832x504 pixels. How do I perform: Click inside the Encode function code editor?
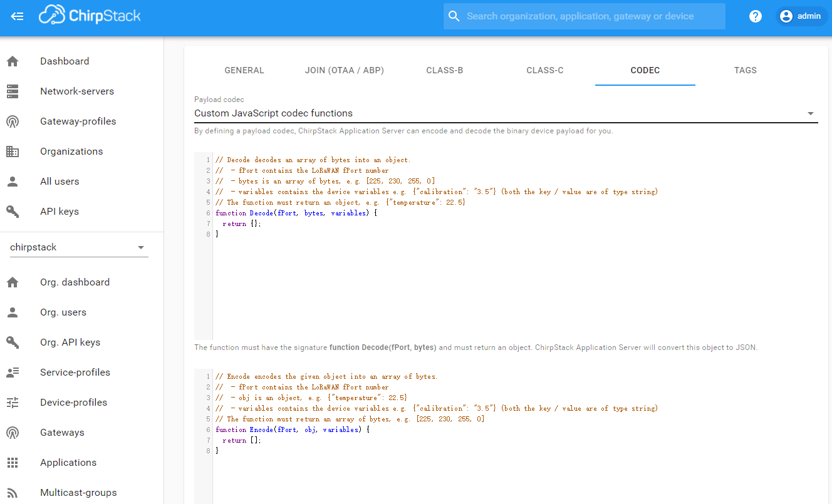click(x=506, y=436)
